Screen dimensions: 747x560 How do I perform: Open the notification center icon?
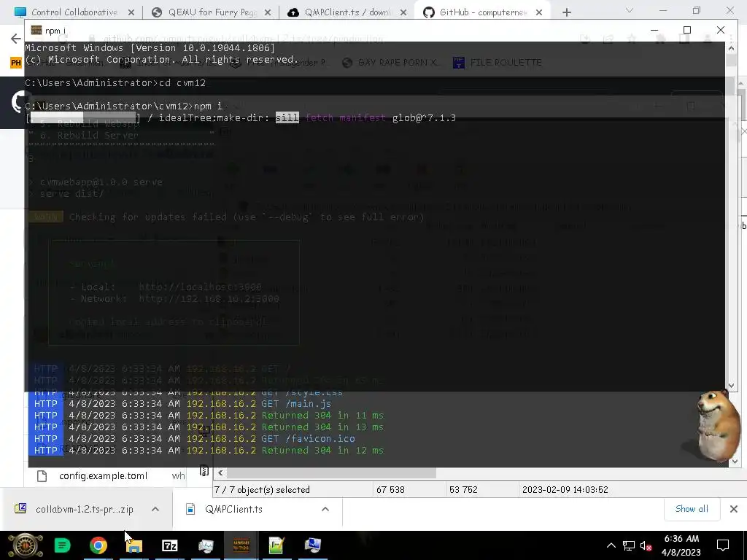[723, 545]
